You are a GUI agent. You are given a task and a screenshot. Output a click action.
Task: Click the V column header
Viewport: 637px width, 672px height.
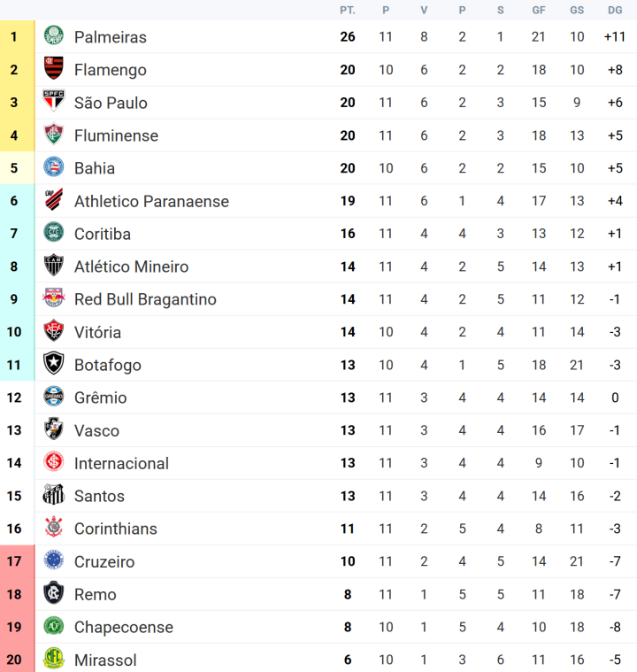[424, 10]
